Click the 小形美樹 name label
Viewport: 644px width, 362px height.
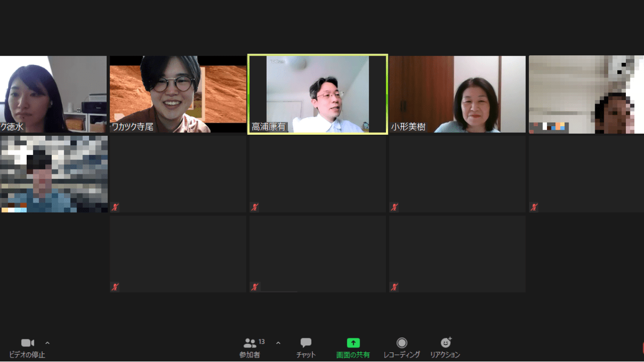pos(409,127)
